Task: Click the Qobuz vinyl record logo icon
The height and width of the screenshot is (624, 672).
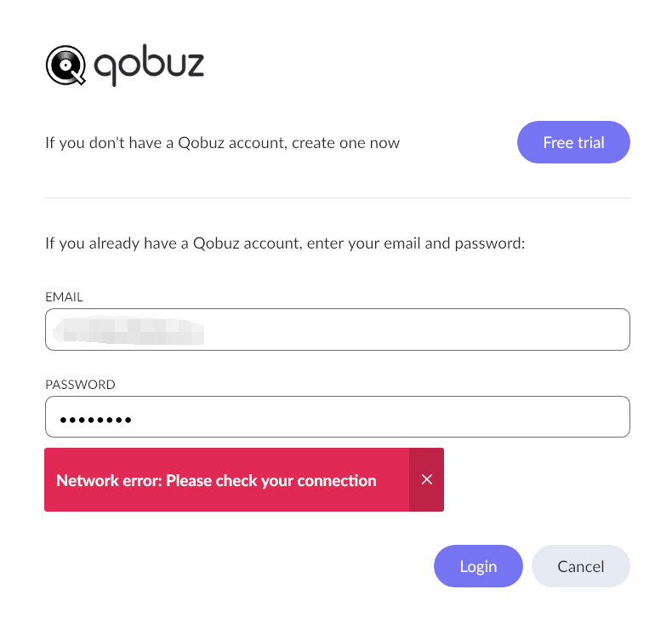Action: click(65, 66)
